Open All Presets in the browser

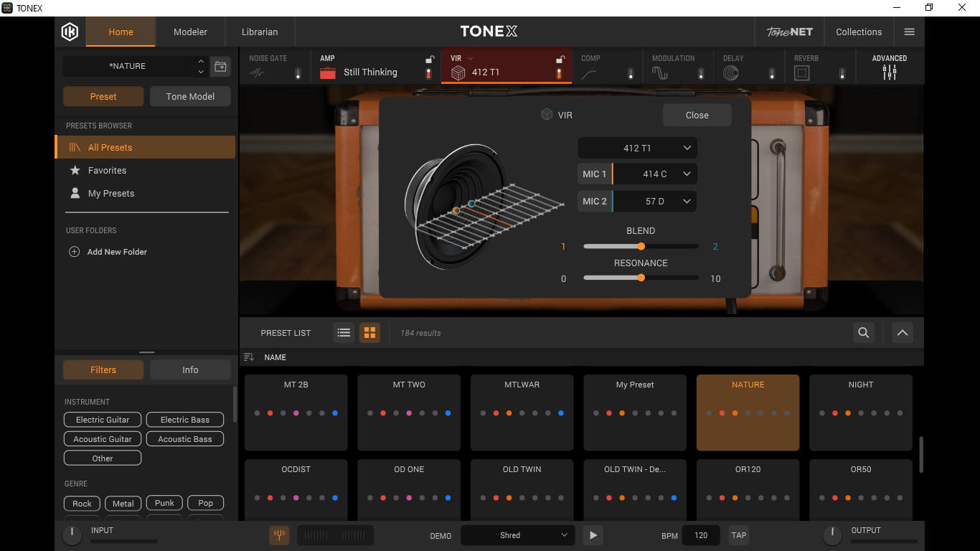(x=145, y=147)
